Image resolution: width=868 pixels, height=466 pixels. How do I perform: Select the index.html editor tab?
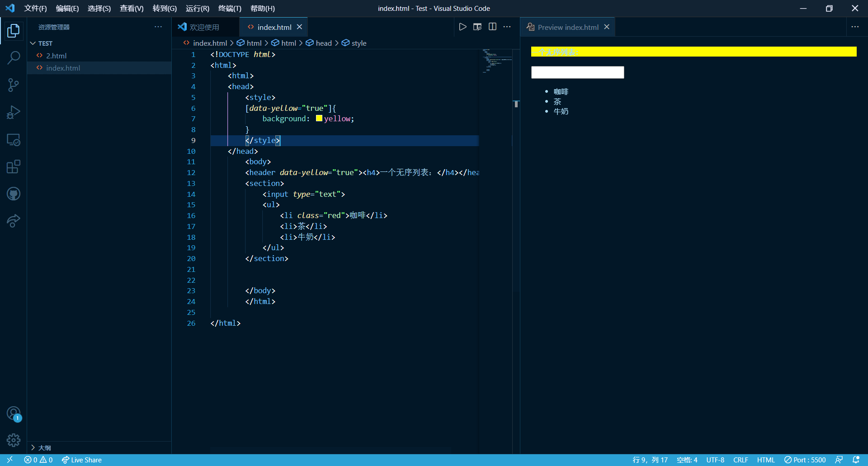(273, 27)
